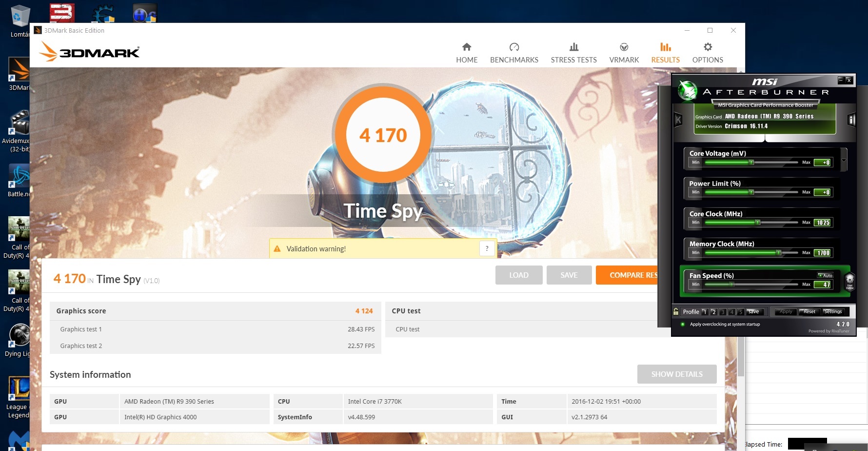Adjust the Fan Speed slider
The width and height of the screenshot is (868, 451).
tap(751, 284)
